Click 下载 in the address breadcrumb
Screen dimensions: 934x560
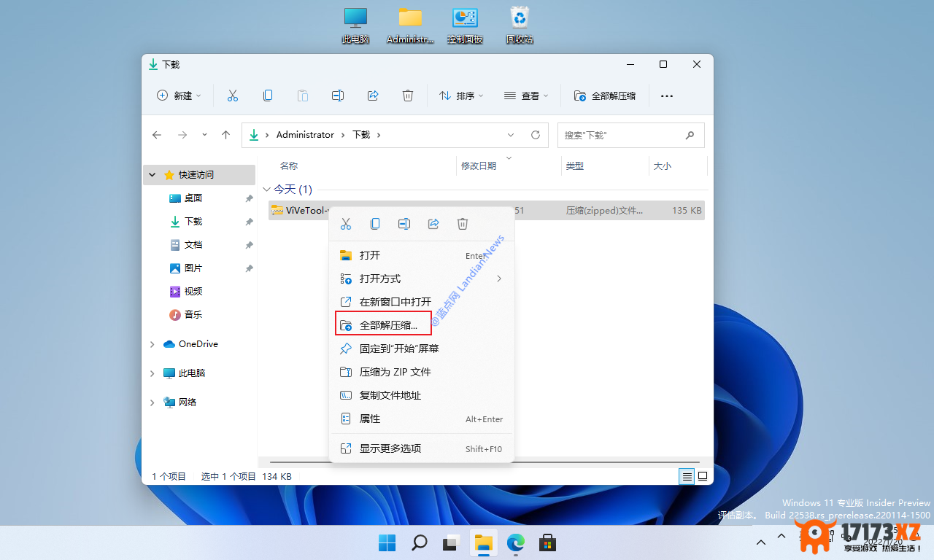361,135
